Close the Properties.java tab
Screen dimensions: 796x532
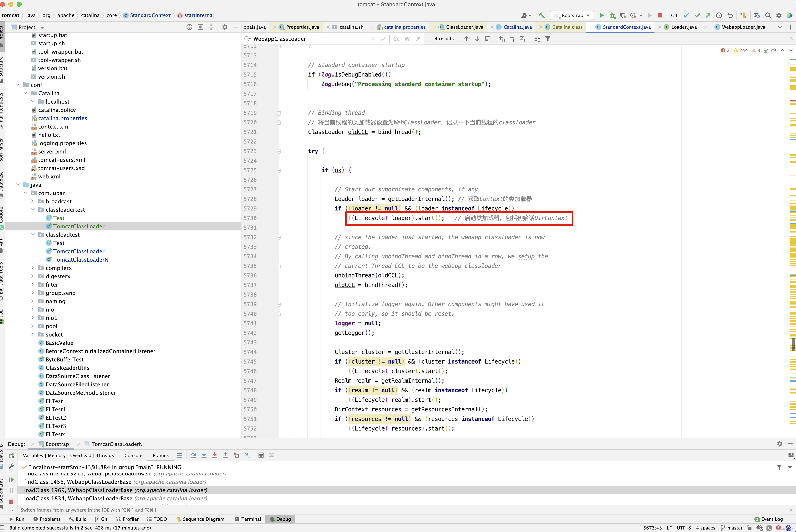pos(275,27)
